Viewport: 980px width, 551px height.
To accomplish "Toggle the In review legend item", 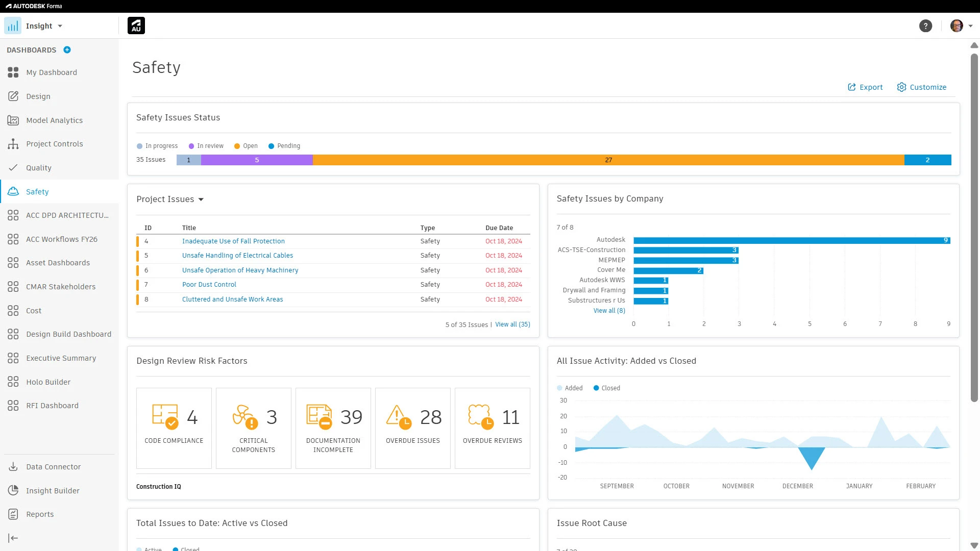I will 206,146.
